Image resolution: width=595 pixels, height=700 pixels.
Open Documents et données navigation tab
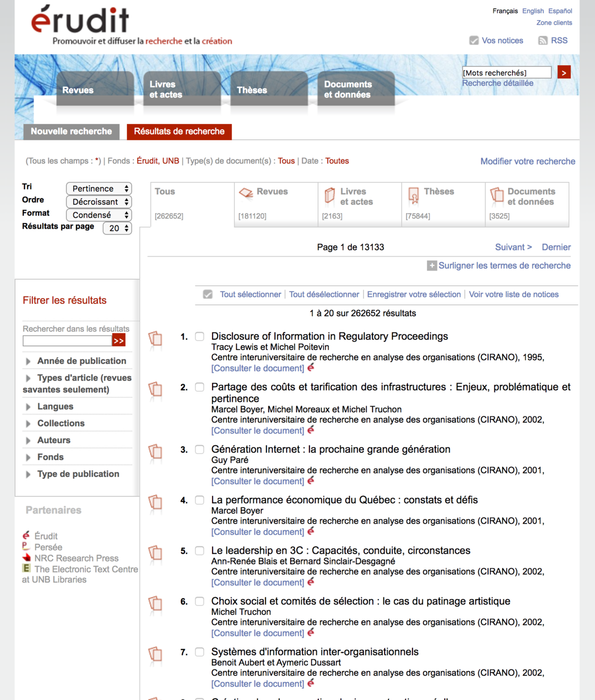pos(357,89)
